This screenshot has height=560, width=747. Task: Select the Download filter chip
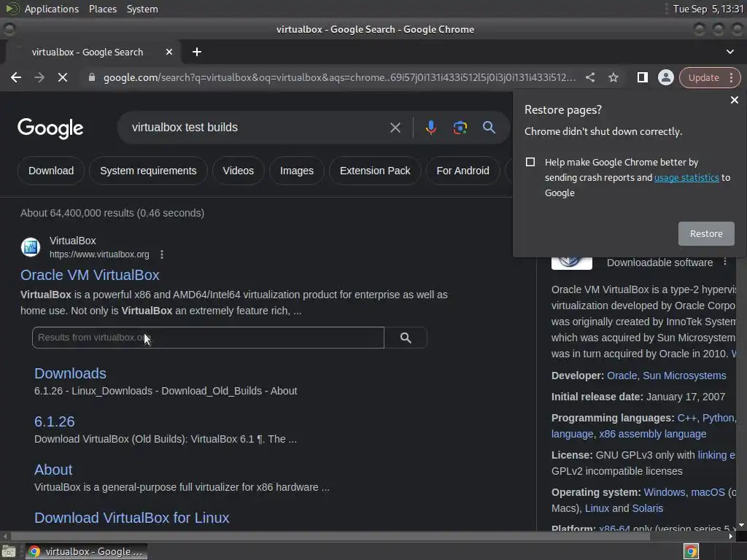tap(51, 171)
